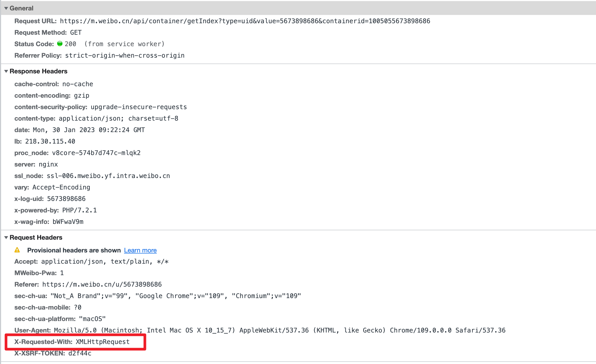Viewport: 596px width, 364px height.
Task: Collapse the General section triangle
Action: (6, 8)
